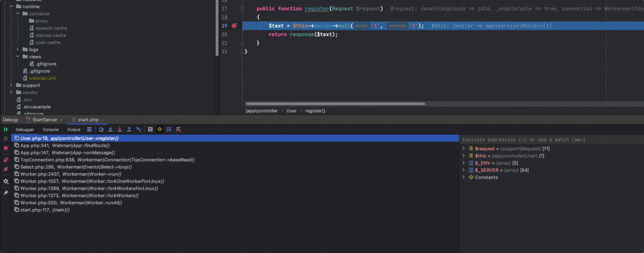644x253 pixels.
Task: Expand the $this variable node
Action: 463,156
